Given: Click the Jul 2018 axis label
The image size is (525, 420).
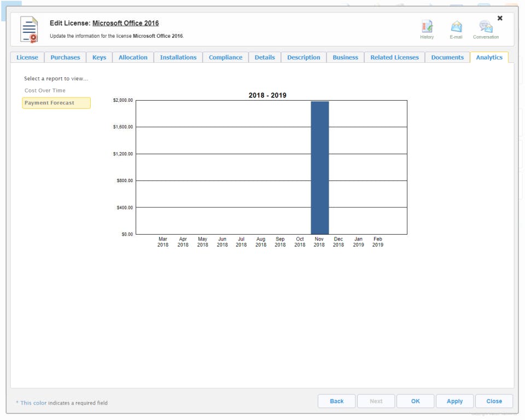Looking at the screenshot, I should point(241,242).
